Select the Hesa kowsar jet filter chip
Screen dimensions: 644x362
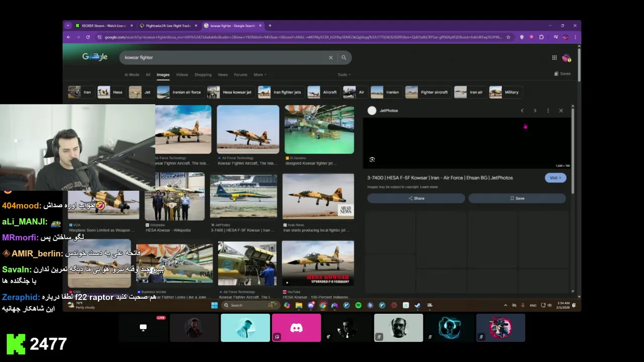pos(230,92)
